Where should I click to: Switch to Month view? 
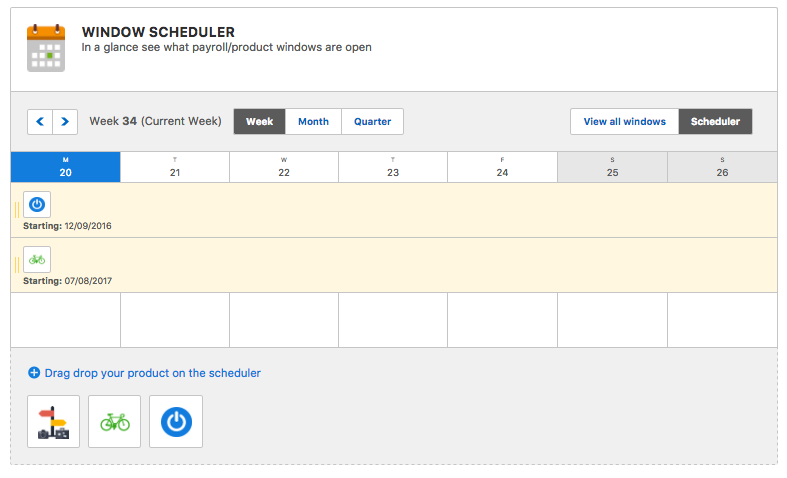click(313, 122)
